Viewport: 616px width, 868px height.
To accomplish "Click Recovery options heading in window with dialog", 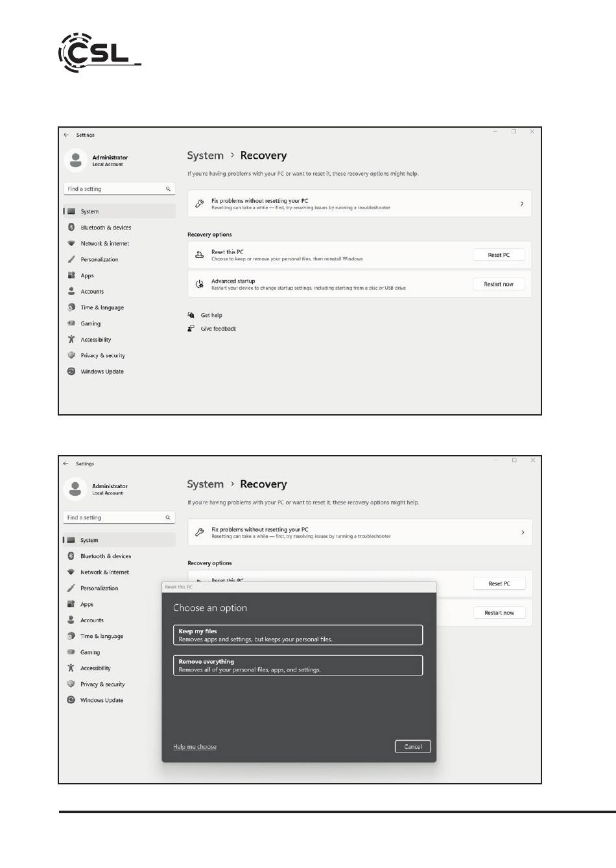I will click(209, 563).
